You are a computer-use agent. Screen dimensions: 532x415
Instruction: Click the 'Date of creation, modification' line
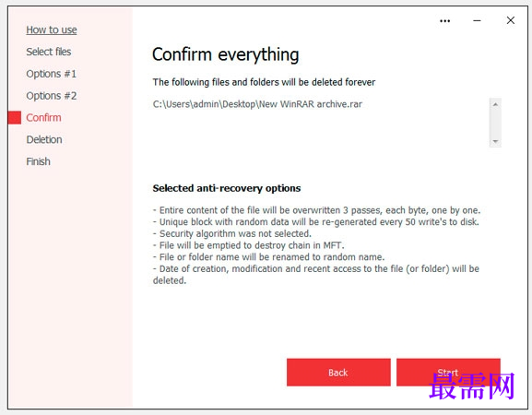tap(316, 275)
